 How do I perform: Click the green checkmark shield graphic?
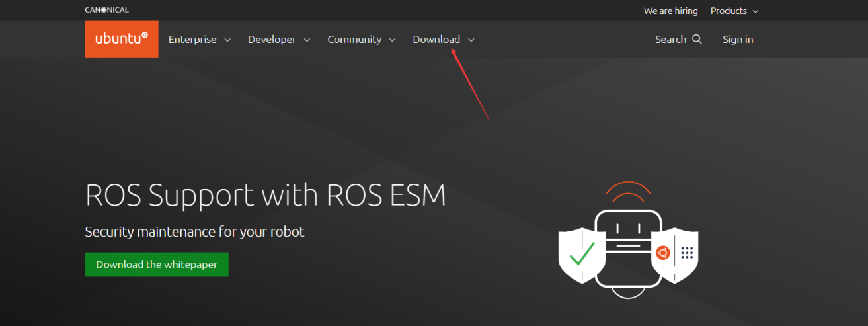tap(581, 253)
